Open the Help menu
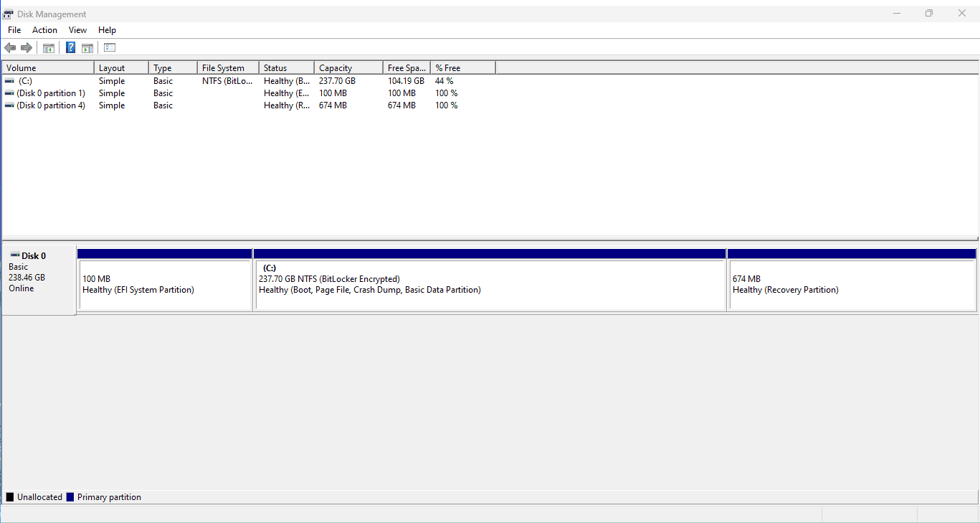This screenshot has height=523, width=980. [107, 30]
